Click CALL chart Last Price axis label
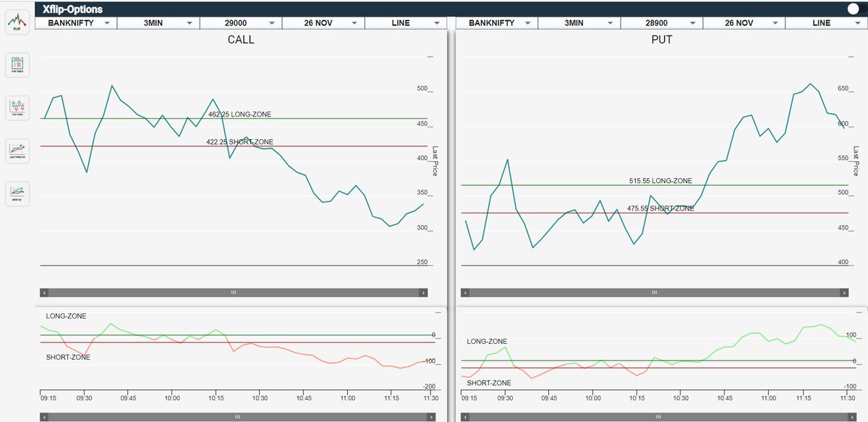The image size is (868, 422). pos(435,161)
